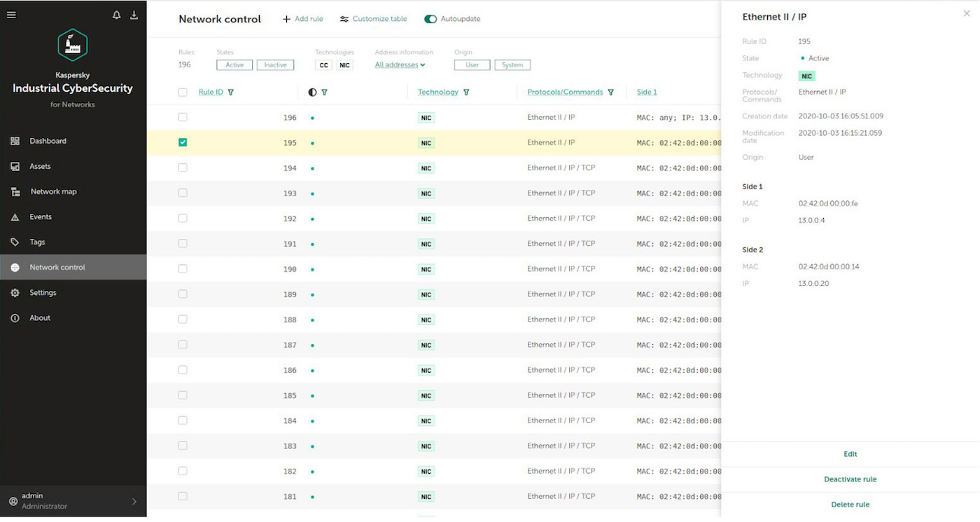Screen dimensions: 980x522
Task: Close the Ethernet II / IP details panel
Action: coord(967,13)
